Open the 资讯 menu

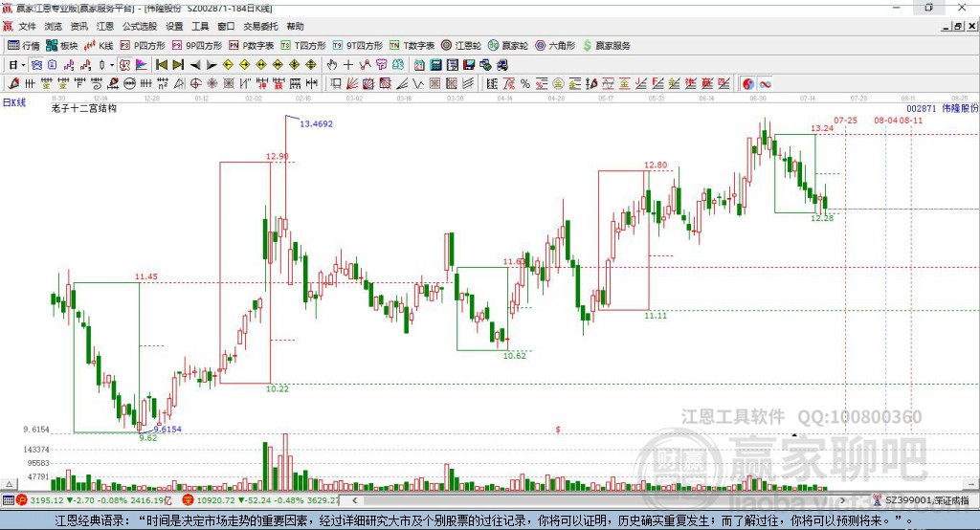tap(78, 26)
